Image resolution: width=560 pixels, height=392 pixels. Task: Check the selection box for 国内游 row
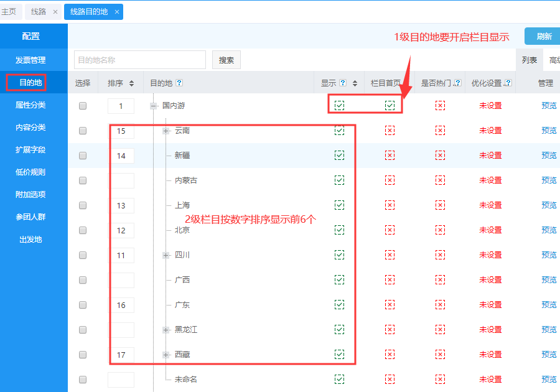pyautogui.click(x=83, y=106)
